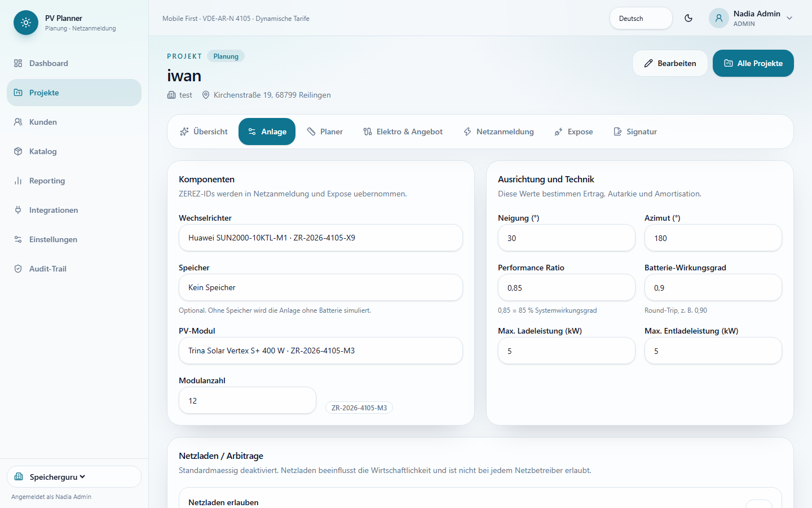Click the Audit-Trail shield icon
Screen dimensions: 812x508
[x=18, y=269]
